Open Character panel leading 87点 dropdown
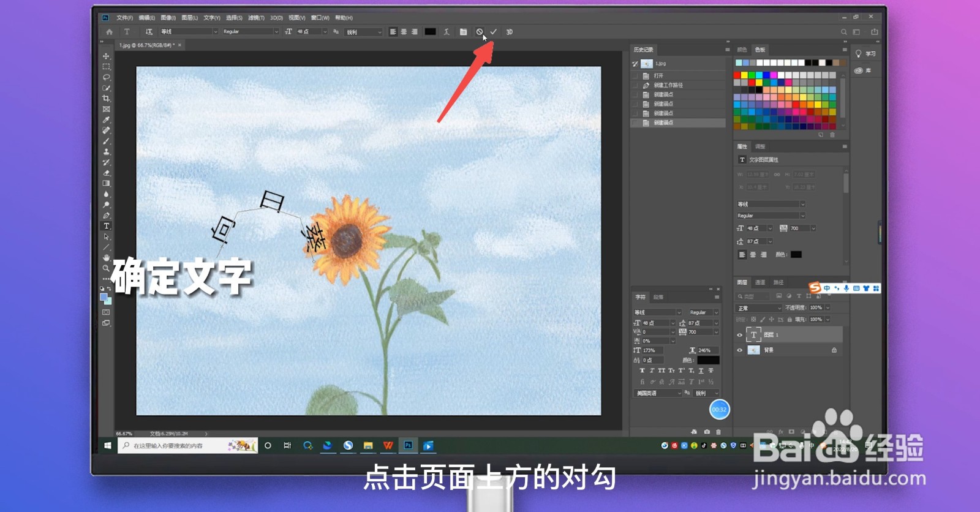 716,323
